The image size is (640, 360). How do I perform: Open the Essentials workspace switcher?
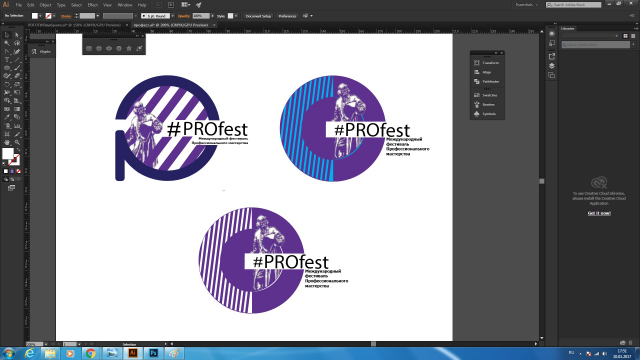click(527, 4)
